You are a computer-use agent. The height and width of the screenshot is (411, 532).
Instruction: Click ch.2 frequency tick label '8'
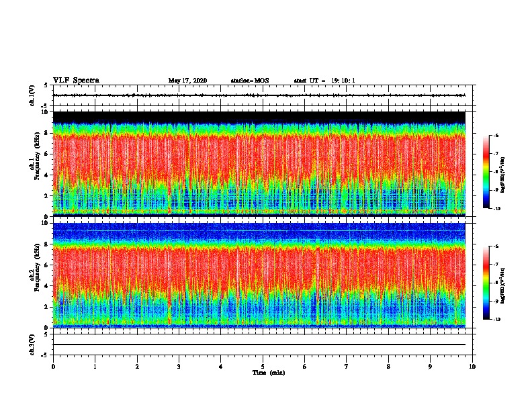click(x=46, y=244)
